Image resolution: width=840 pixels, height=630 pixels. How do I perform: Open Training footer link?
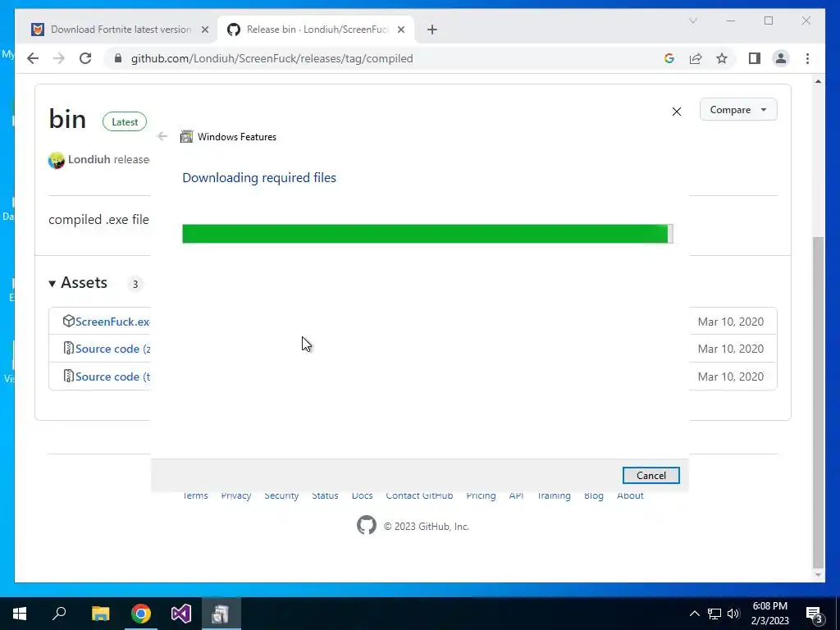tap(554, 495)
